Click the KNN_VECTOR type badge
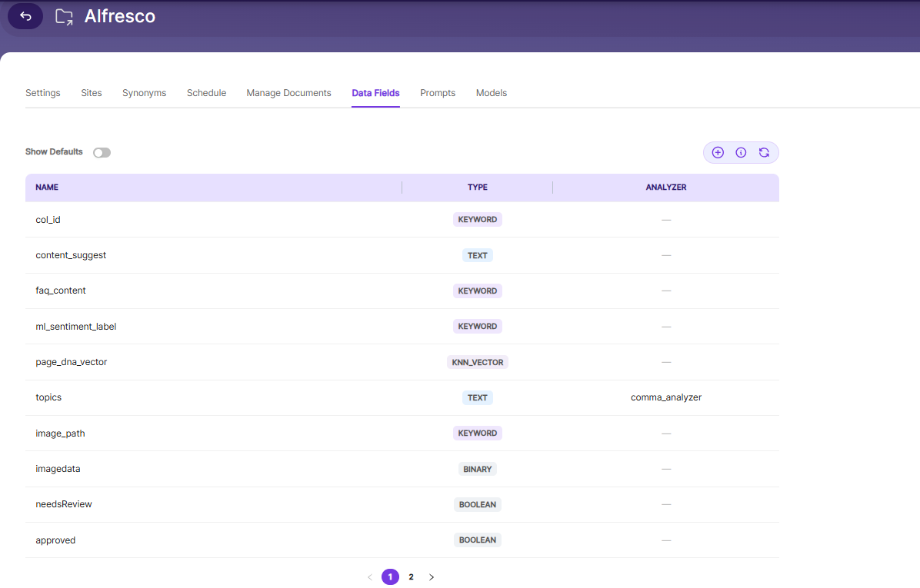 [x=478, y=362]
